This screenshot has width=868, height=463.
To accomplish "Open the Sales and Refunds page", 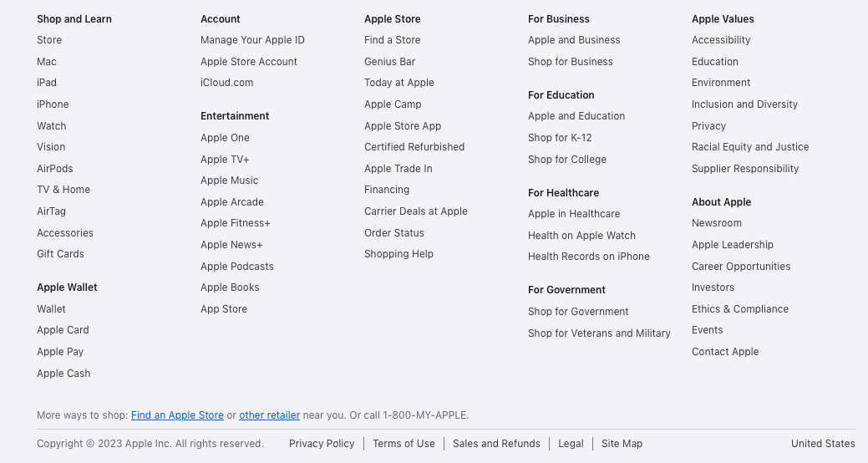I will coord(496,444).
